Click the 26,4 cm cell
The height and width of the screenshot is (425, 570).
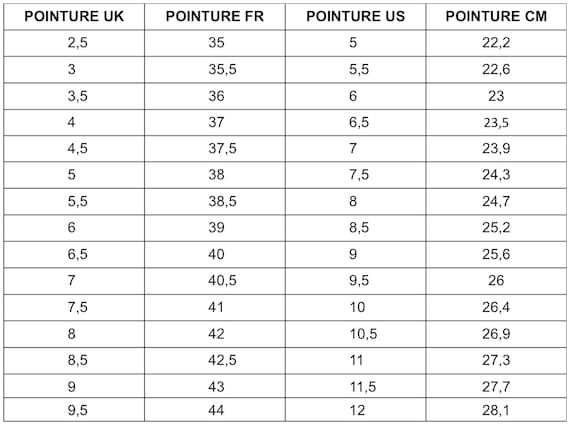coord(496,308)
